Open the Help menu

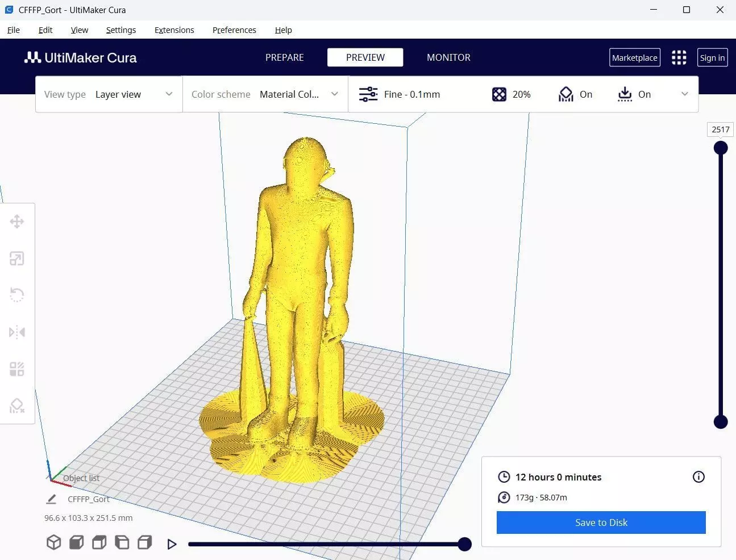(x=284, y=30)
